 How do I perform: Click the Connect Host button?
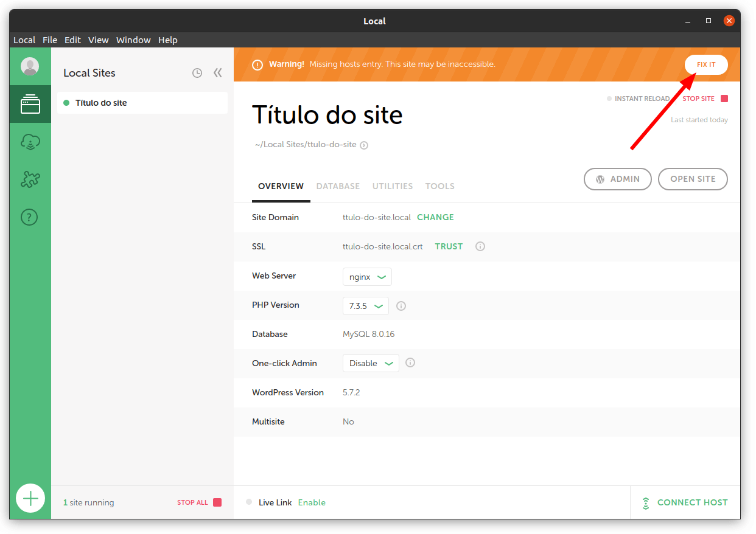pyautogui.click(x=685, y=503)
